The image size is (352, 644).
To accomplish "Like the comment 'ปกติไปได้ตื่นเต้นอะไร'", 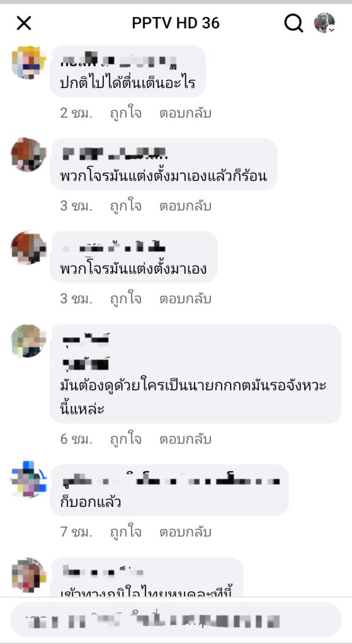I will 125,113.
